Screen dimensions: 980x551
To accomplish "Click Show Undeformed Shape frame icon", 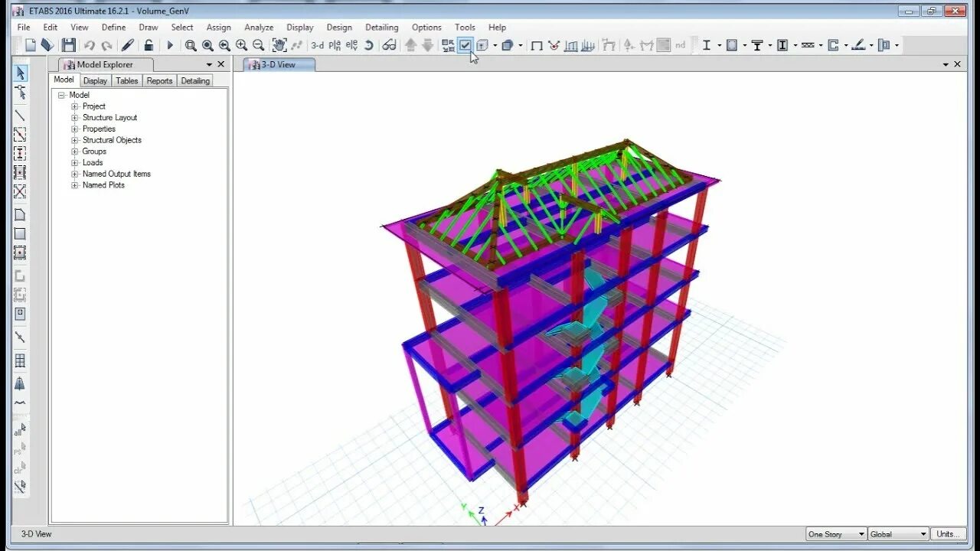I will point(537,45).
